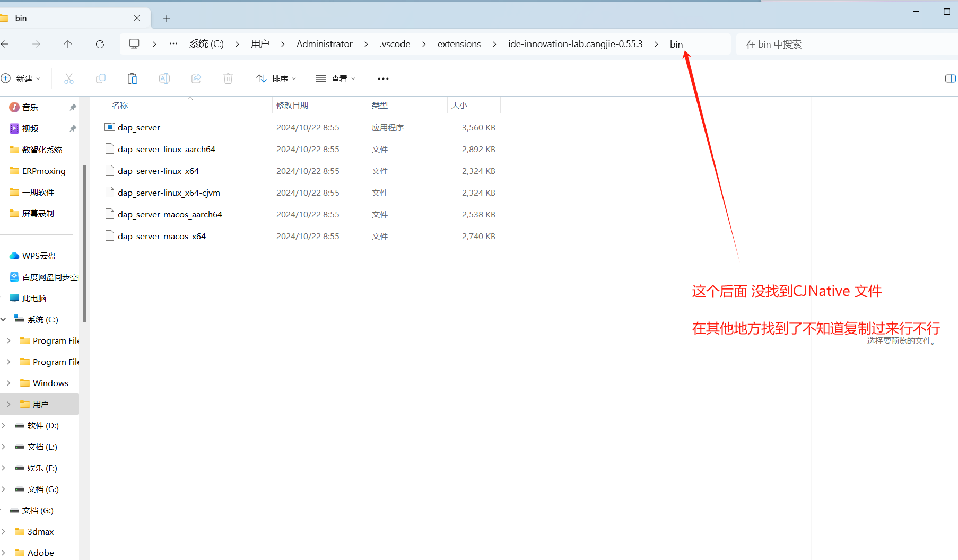Image resolution: width=958 pixels, height=560 pixels.
Task: Click the Delete (trash) icon
Action: pyautogui.click(x=228, y=78)
